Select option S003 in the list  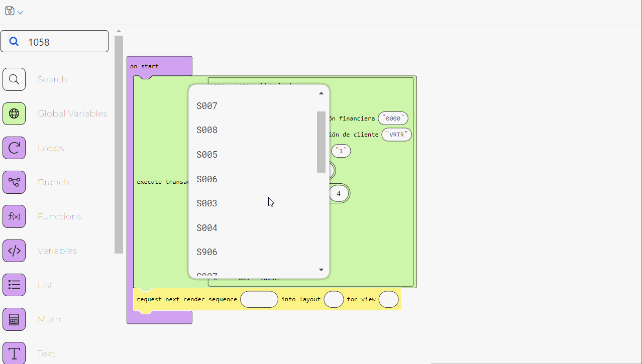coord(207,203)
